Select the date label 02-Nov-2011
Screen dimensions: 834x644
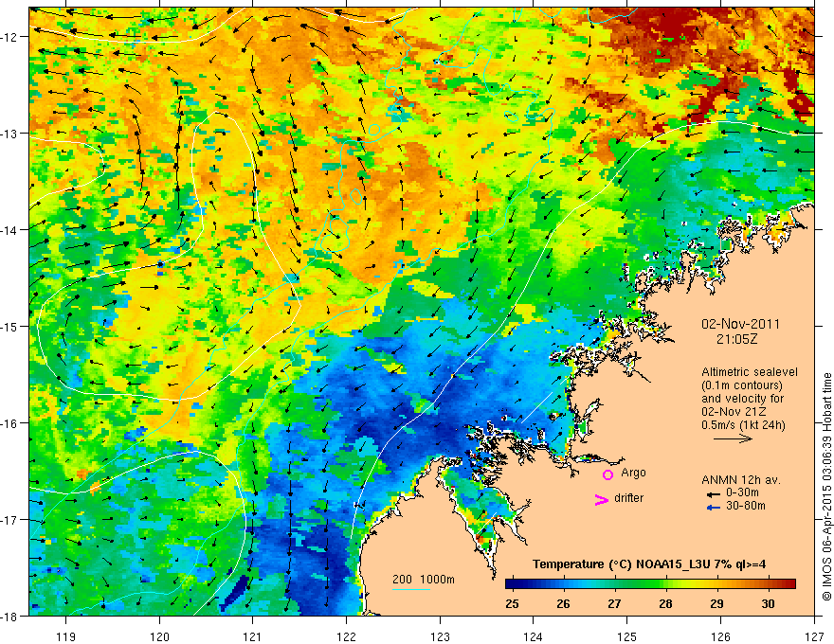(740, 324)
